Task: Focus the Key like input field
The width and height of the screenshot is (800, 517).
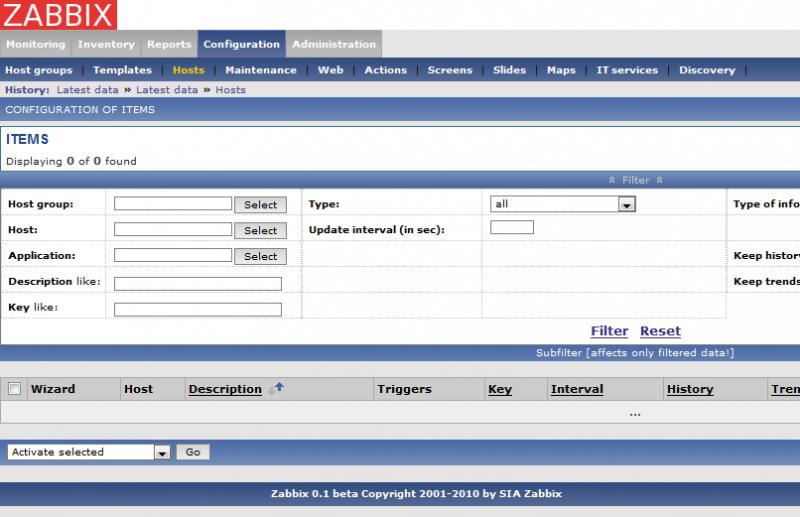Action: (198, 309)
